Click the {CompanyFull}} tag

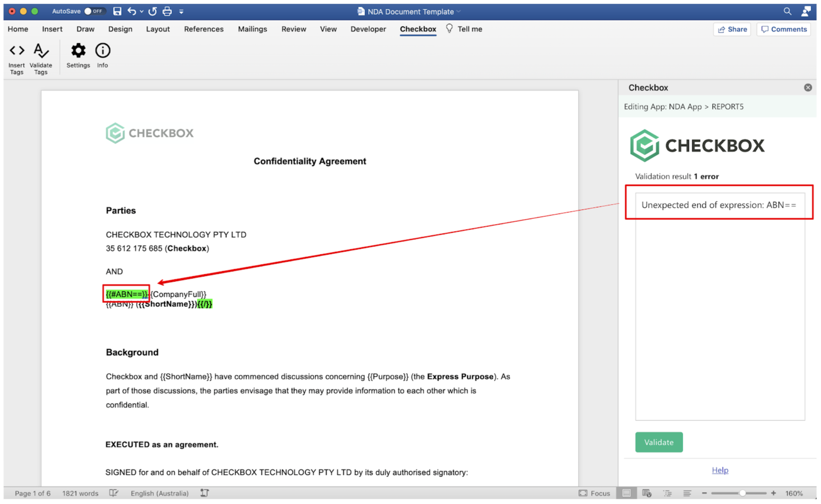(178, 294)
